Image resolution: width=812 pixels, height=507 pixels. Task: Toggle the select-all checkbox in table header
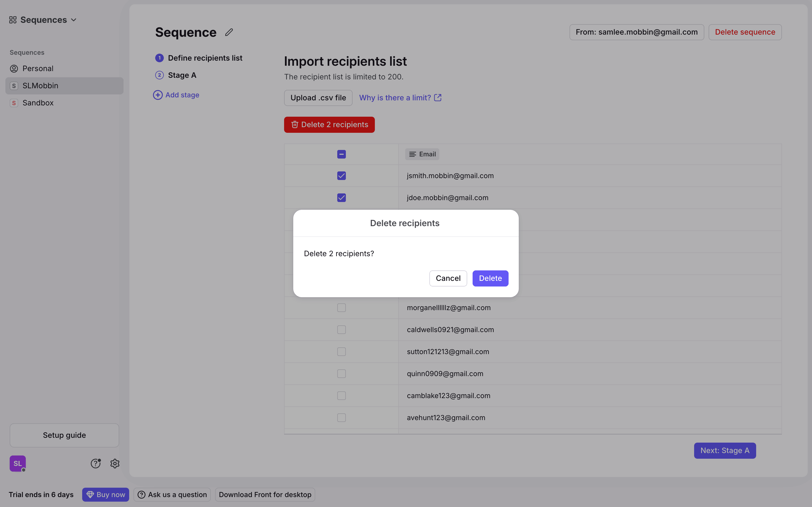341,154
